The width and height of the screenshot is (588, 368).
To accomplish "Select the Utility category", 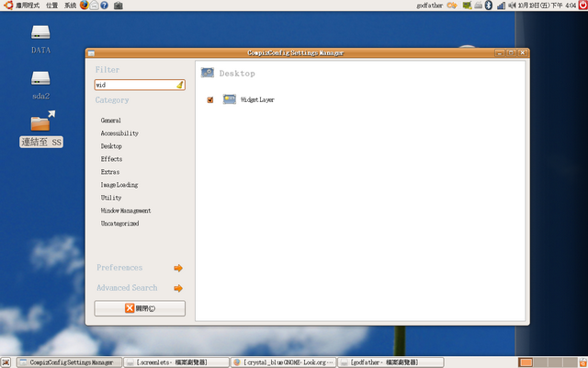I will coord(111,198).
